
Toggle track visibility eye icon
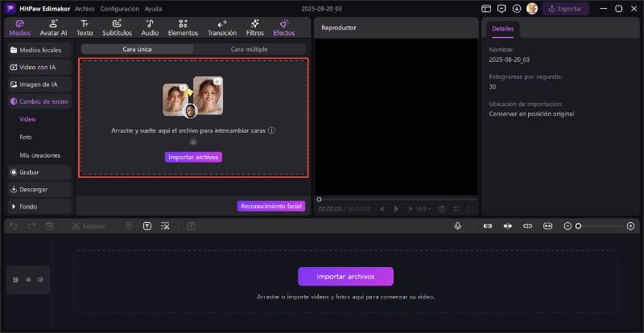pyautogui.click(x=28, y=280)
